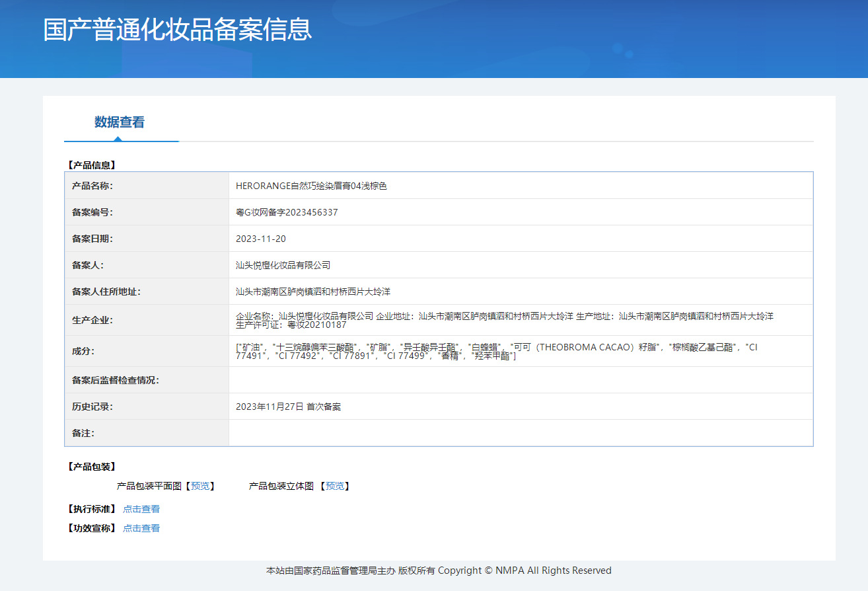Screen dimensions: 868x591
Task: Select product name HERORANGE自然巧绘染眉膏04浅棕色
Action: [x=311, y=186]
